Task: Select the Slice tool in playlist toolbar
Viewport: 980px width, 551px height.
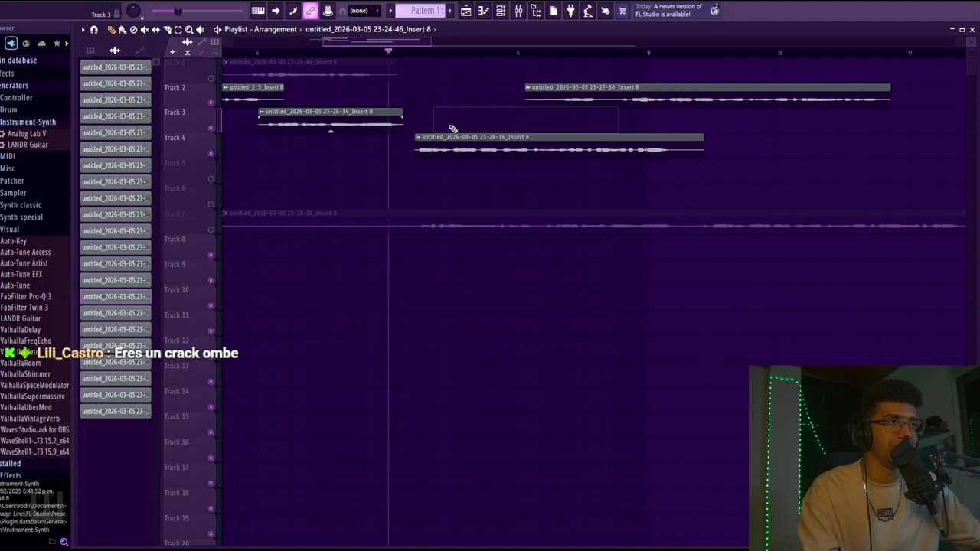Action: tap(167, 30)
